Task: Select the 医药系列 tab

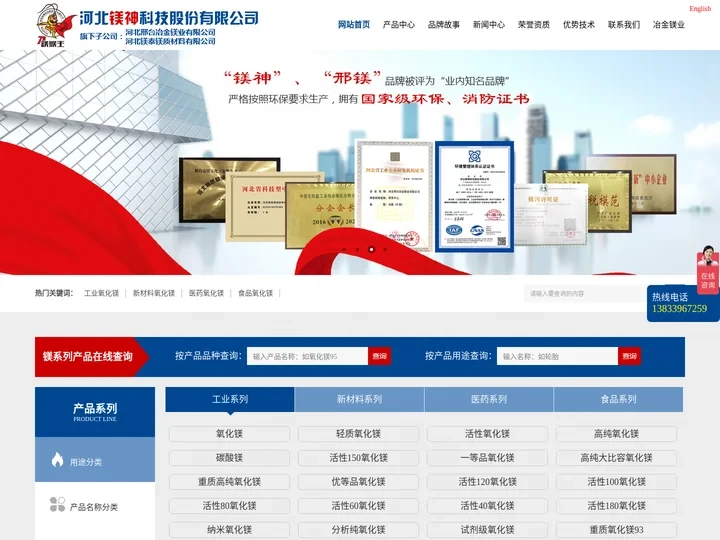Action: click(489, 399)
